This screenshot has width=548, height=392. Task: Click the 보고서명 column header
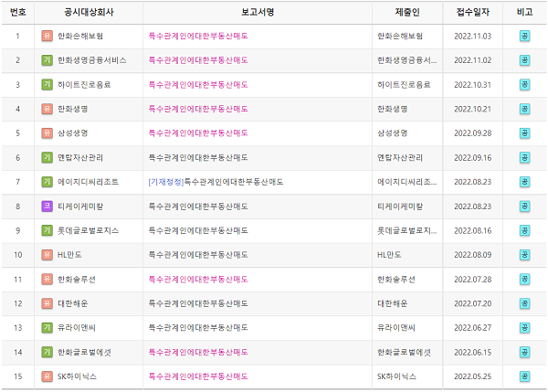(x=257, y=13)
